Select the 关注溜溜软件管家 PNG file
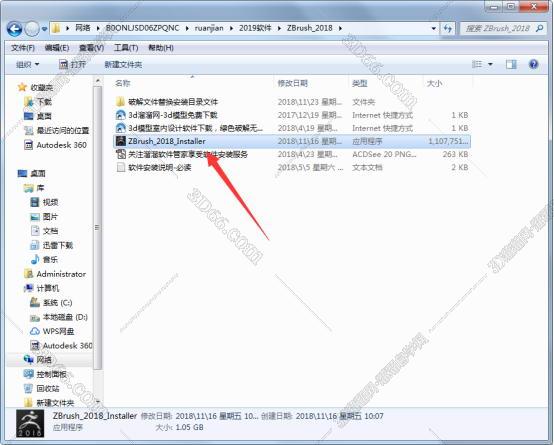The width and height of the screenshot is (554, 445). (x=188, y=154)
